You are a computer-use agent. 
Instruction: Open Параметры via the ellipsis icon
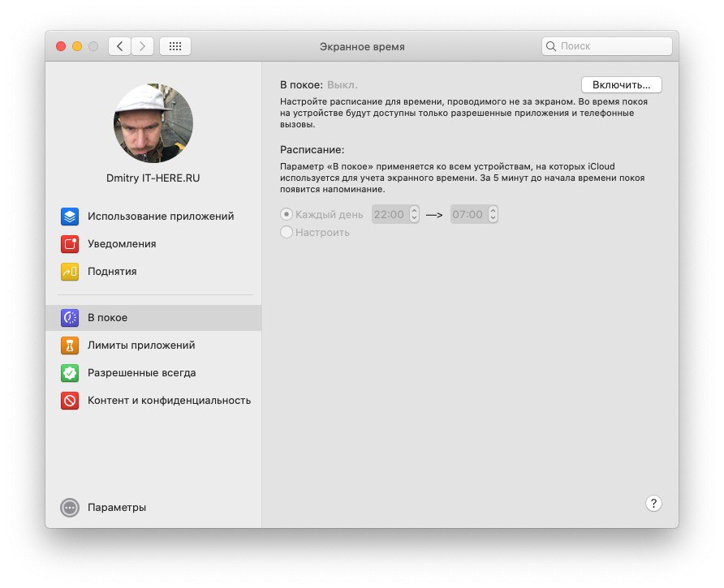pyautogui.click(x=70, y=508)
